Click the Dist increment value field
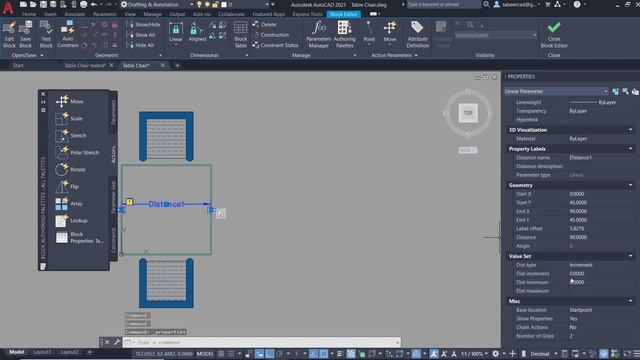 (x=601, y=274)
